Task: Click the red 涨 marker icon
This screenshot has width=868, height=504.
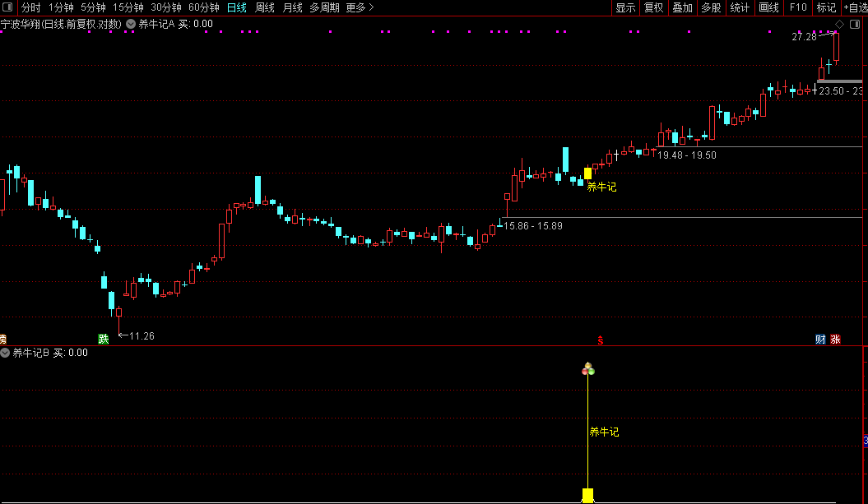Action: (835, 339)
